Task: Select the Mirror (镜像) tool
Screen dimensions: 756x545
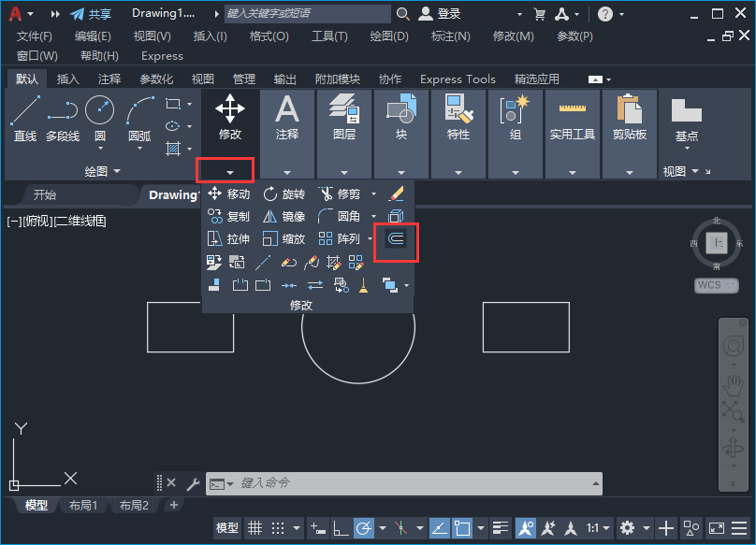Action: (284, 216)
